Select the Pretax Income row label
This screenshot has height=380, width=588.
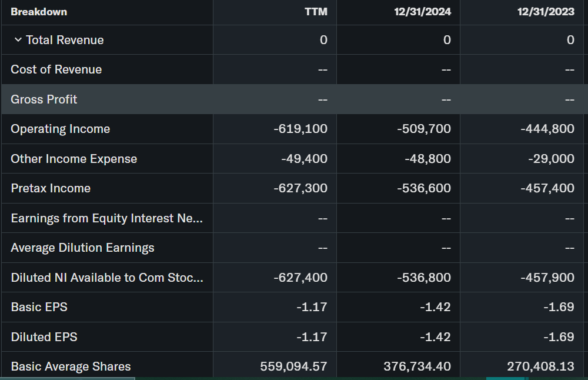click(x=51, y=188)
